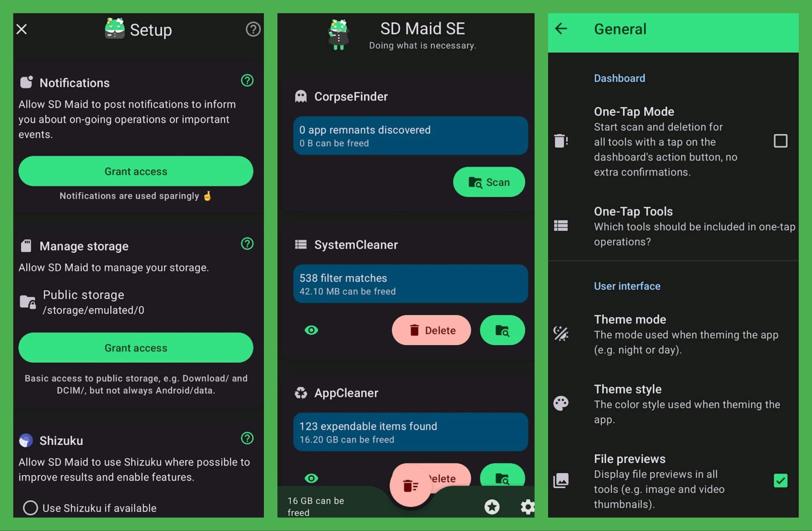The height and width of the screenshot is (531, 812).
Task: Toggle AppCleaner visibility eye icon
Action: point(311,478)
